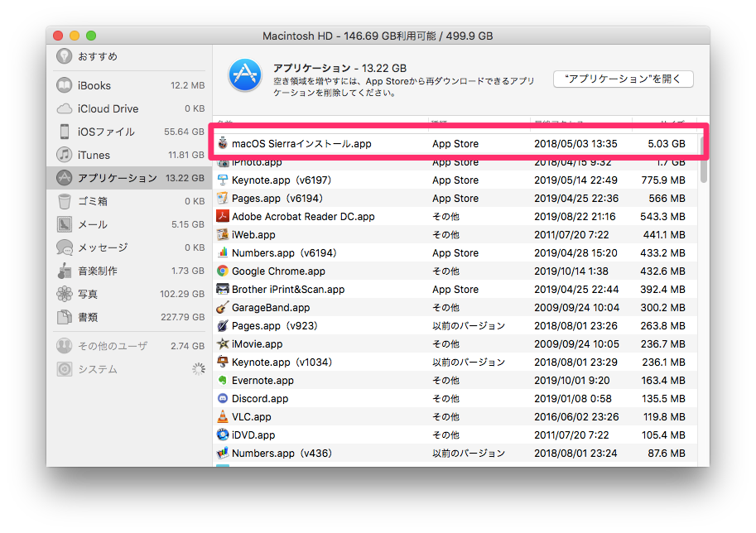756x533 pixels.
Task: Click the ゴミ箱 trash icon
Action: point(64,201)
